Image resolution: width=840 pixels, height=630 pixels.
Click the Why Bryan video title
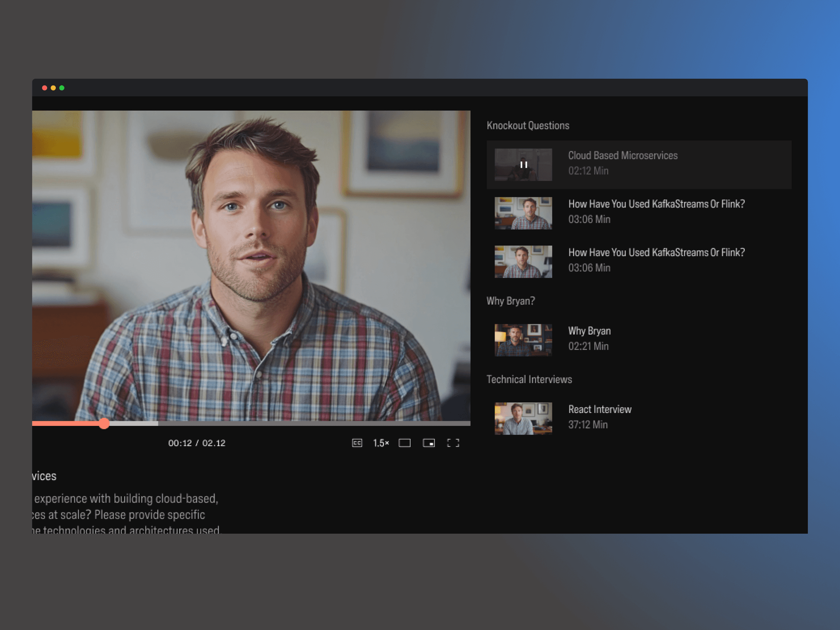[589, 331]
